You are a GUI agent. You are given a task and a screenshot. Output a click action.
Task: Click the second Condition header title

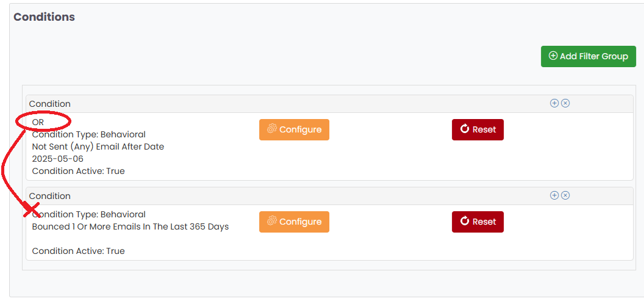(50, 196)
